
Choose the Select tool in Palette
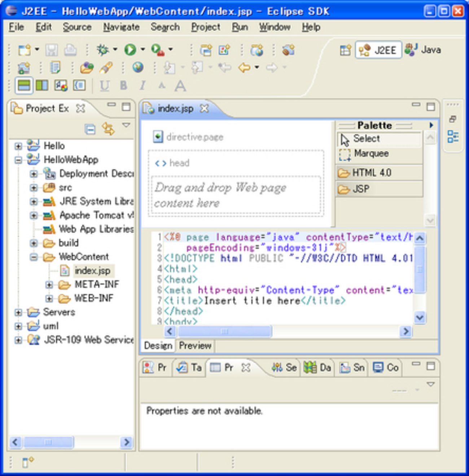click(x=379, y=139)
